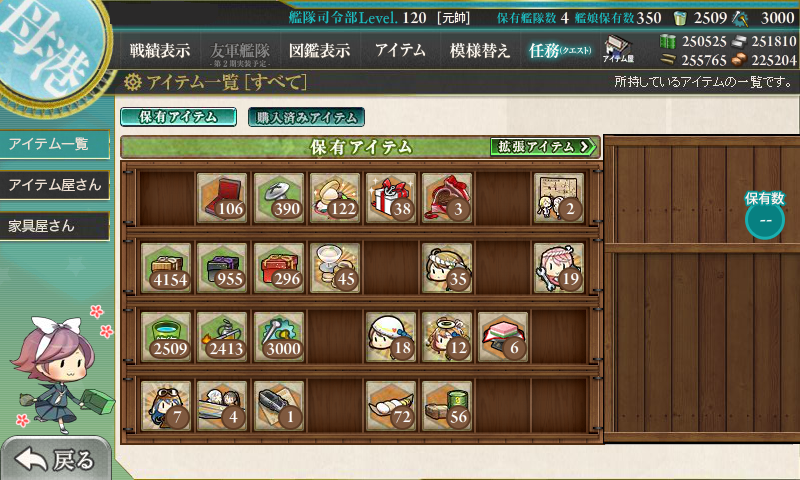Screen dimensions: 800x480
Task: Open the 任務 quest menu
Action: pyautogui.click(x=560, y=50)
